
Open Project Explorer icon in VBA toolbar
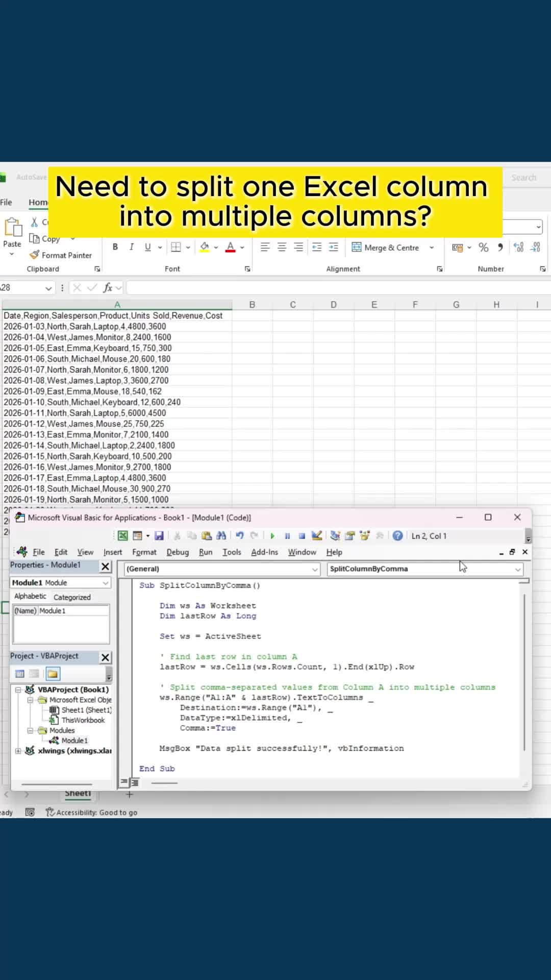click(335, 535)
